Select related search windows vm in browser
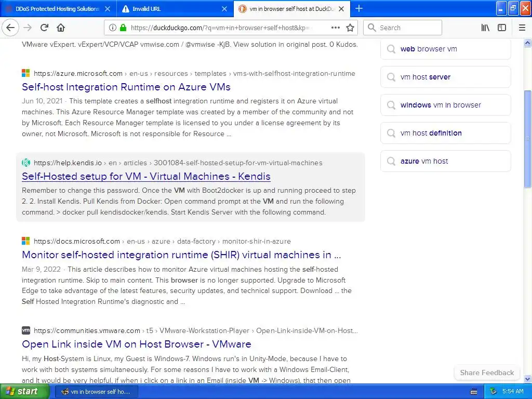 (x=445, y=105)
